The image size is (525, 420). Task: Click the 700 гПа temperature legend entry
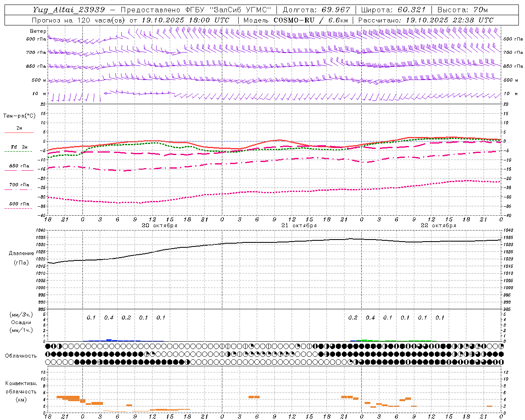pos(19,185)
